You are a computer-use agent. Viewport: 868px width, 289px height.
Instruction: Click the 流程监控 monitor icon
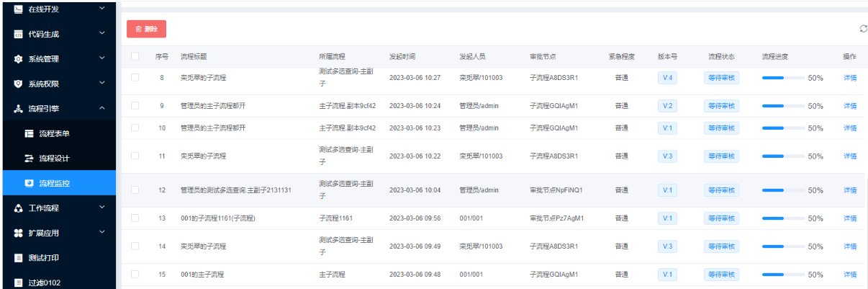point(30,183)
